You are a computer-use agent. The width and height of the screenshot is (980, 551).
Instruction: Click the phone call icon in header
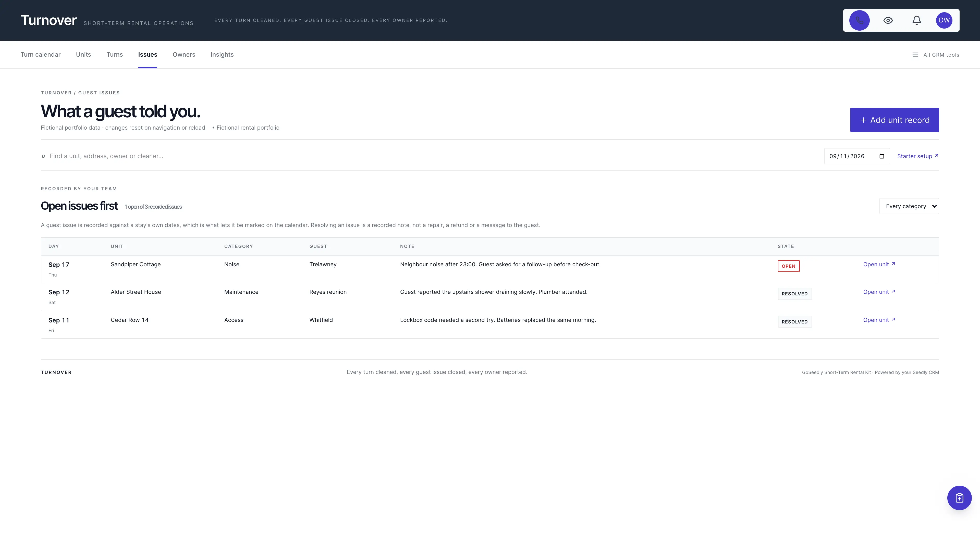(859, 20)
